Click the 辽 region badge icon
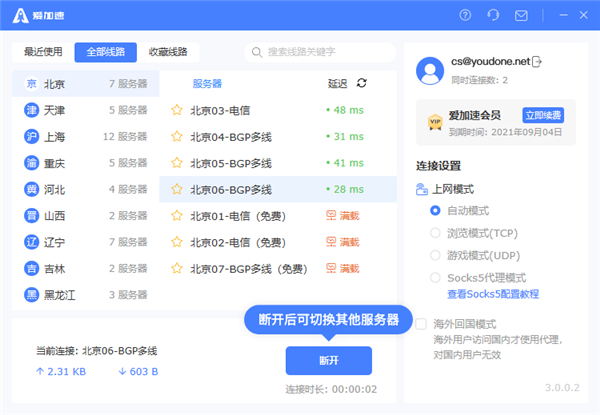Image resolution: width=600 pixels, height=415 pixels. 31,242
